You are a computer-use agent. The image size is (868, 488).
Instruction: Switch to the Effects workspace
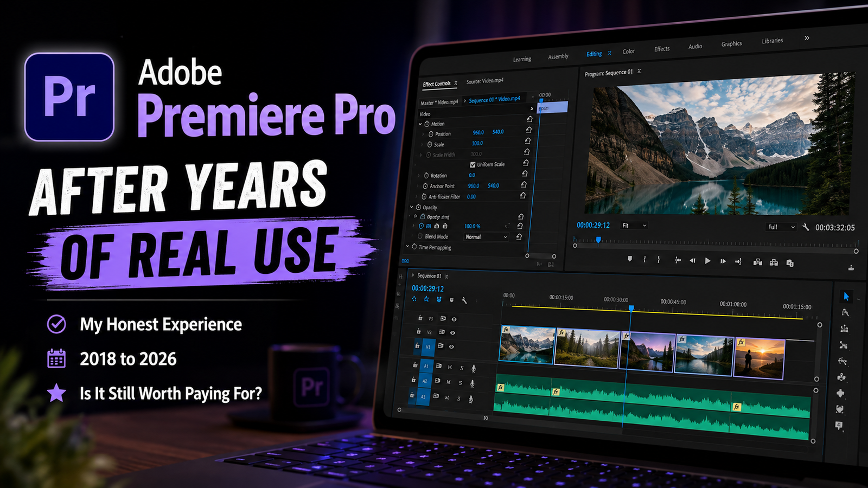click(662, 49)
